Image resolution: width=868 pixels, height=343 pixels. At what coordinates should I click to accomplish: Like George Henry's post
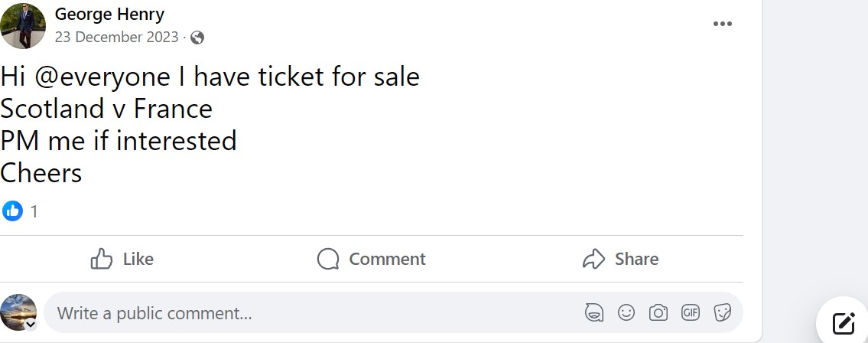pos(122,260)
